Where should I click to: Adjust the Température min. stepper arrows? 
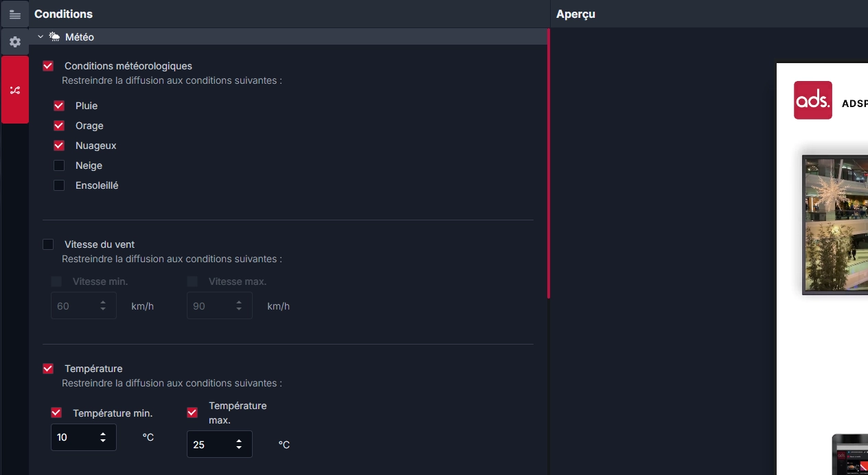coord(103,437)
